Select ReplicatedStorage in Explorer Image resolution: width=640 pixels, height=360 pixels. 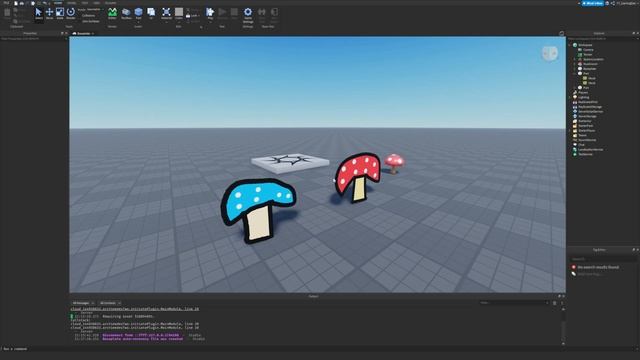590,107
